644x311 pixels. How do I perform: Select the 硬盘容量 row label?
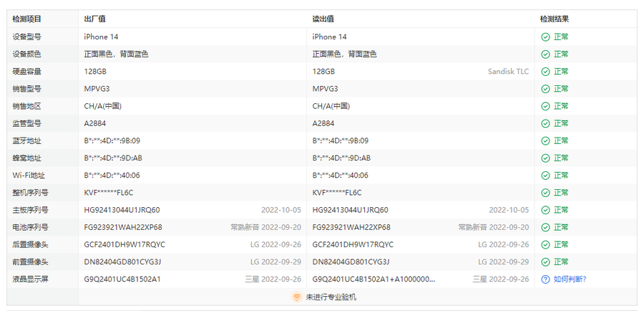[26, 72]
